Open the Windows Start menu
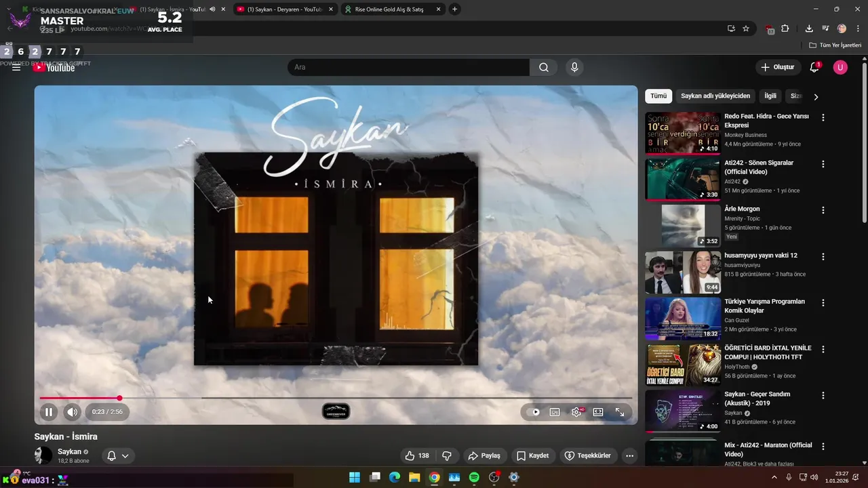The width and height of the screenshot is (868, 488). coord(355,477)
